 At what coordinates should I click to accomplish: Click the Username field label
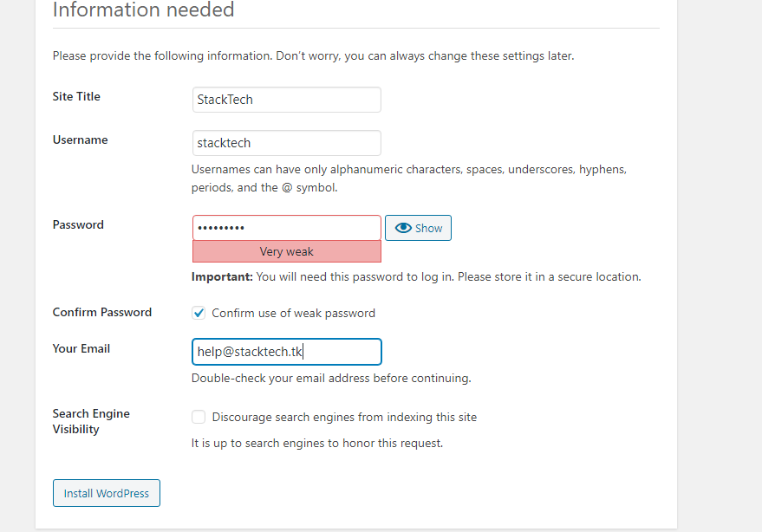[x=80, y=139]
